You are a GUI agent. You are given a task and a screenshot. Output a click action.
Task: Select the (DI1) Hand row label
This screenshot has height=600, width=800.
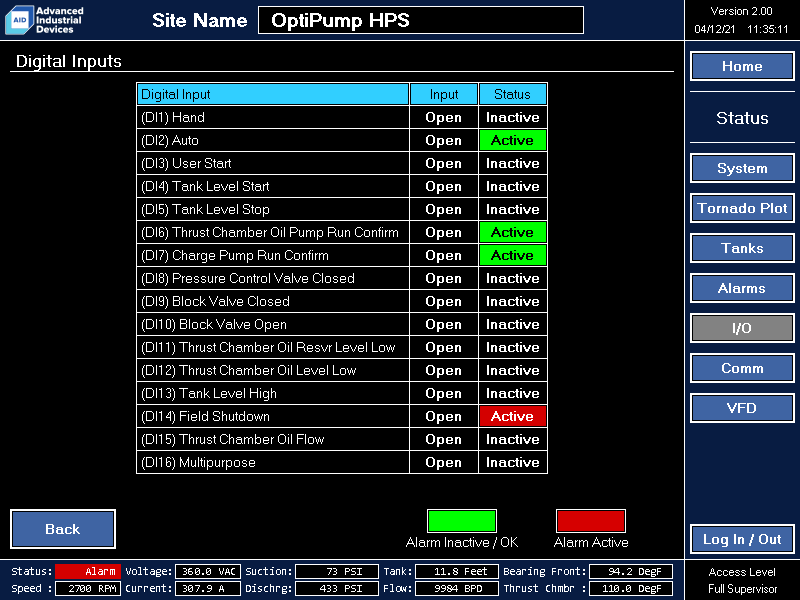point(173,117)
